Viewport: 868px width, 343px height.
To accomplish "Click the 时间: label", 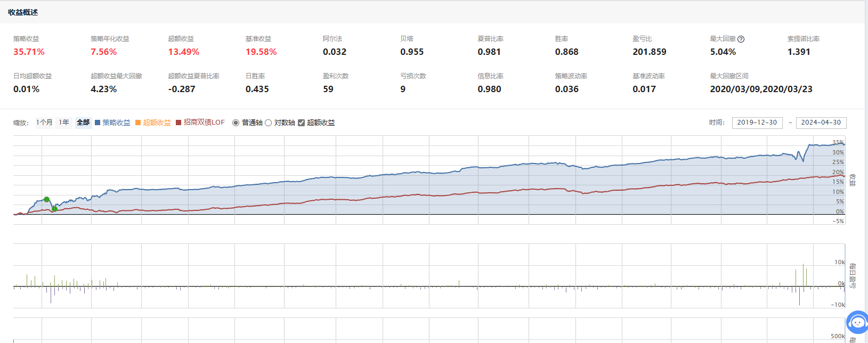I will [x=717, y=123].
